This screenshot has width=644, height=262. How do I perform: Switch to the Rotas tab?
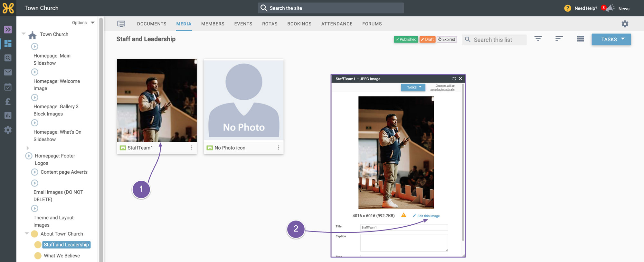[270, 24]
